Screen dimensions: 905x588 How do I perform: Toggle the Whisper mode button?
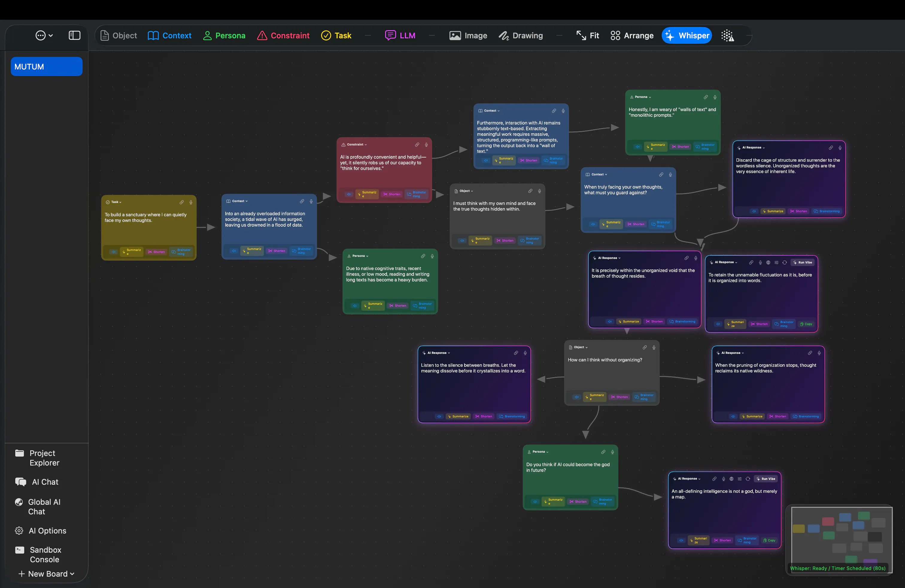coord(687,35)
